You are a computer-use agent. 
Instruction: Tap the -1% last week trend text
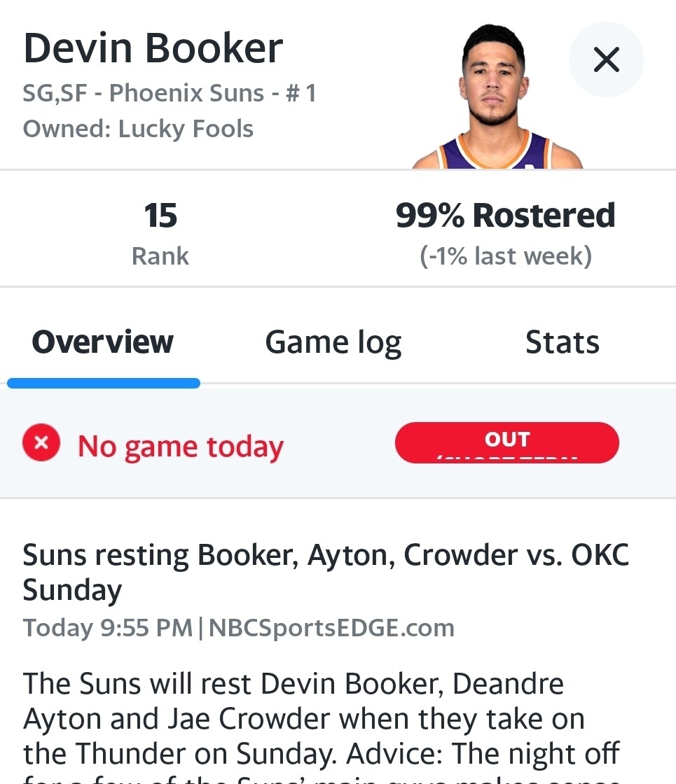tap(505, 256)
